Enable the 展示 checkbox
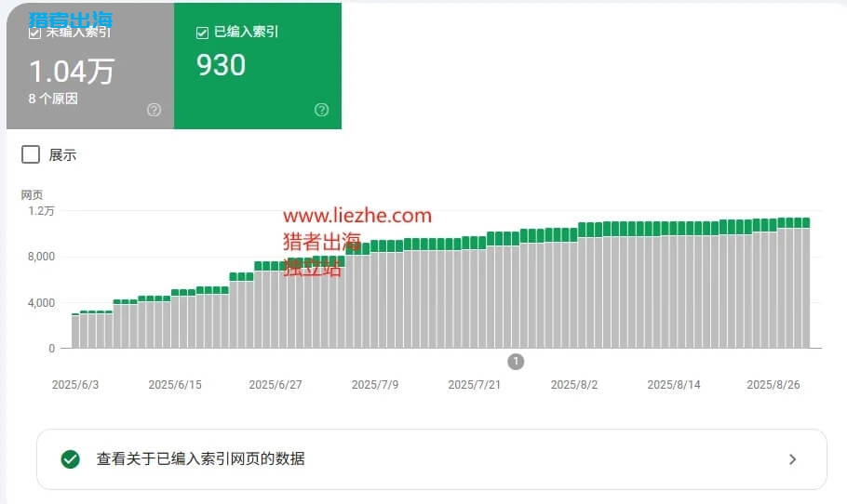This screenshot has height=504, width=847. [31, 154]
